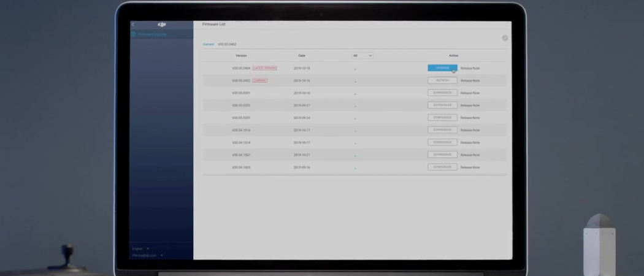Click the Firmware Update sidebar icon
This screenshot has height=276, width=644.
(133, 34)
